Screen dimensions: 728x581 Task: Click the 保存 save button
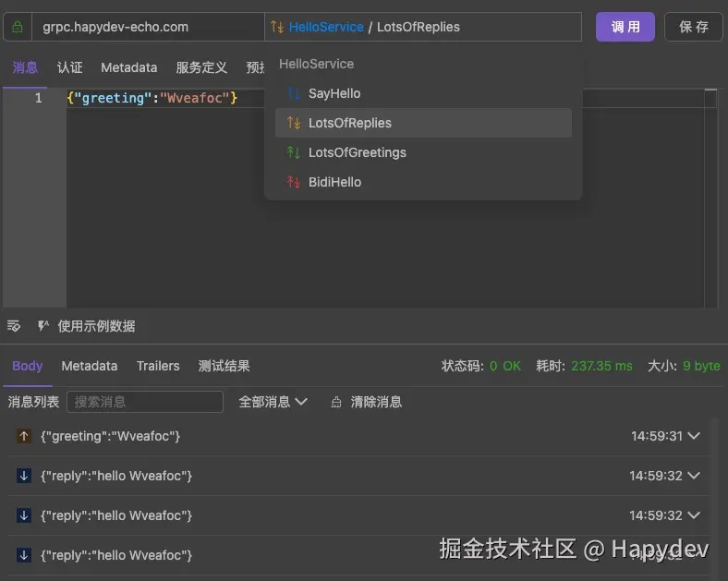click(x=694, y=27)
